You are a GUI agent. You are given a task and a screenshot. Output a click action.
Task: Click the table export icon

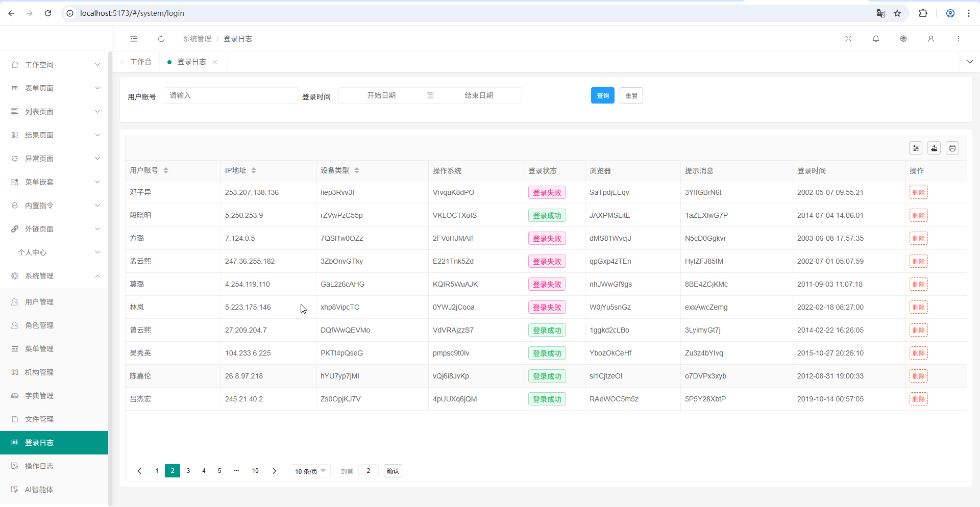point(934,148)
